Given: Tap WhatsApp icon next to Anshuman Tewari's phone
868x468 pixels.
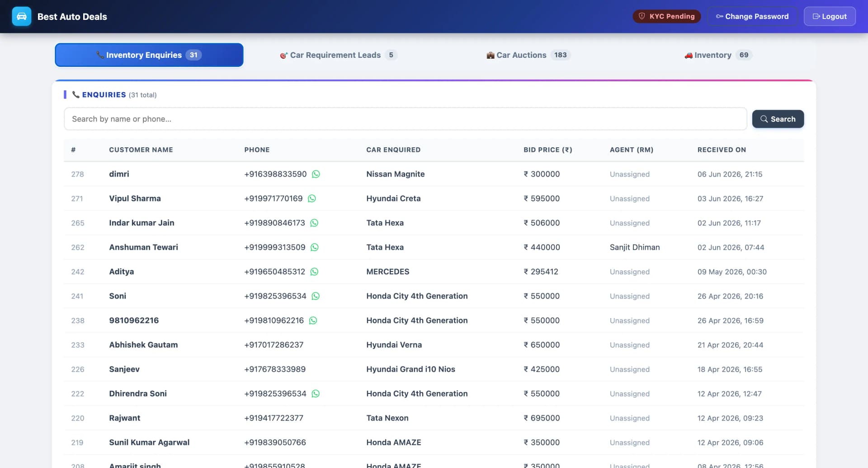Looking at the screenshot, I should coord(315,247).
